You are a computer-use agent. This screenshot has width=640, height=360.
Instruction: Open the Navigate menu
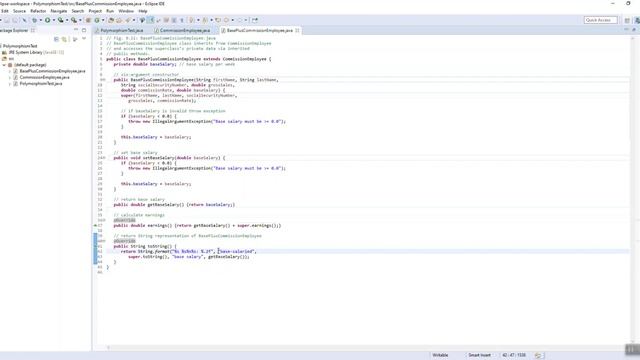point(59,11)
